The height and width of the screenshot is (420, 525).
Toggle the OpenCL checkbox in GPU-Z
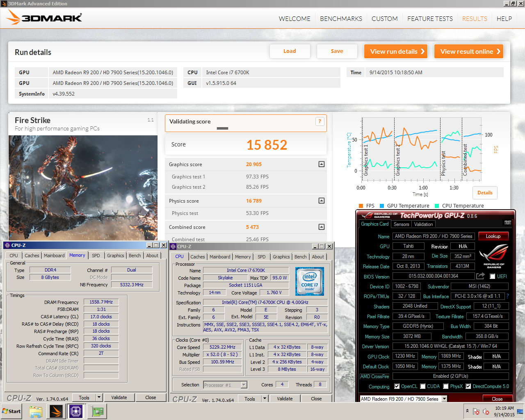point(397,386)
